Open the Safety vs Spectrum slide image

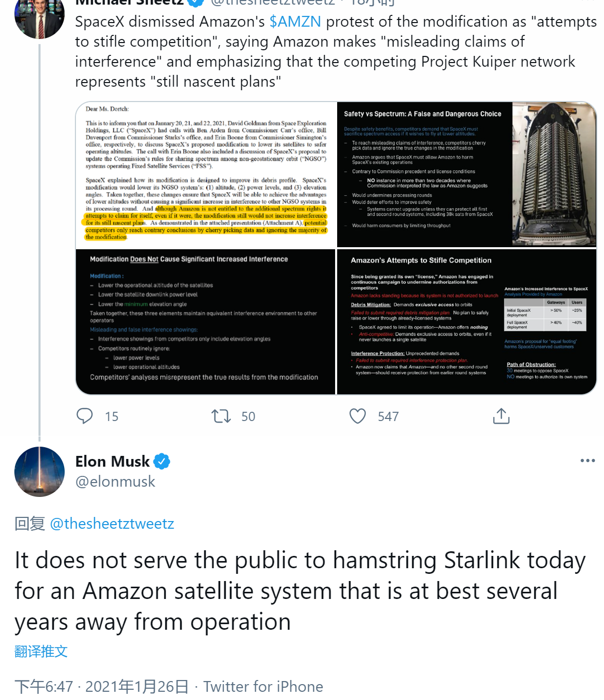coord(466,174)
